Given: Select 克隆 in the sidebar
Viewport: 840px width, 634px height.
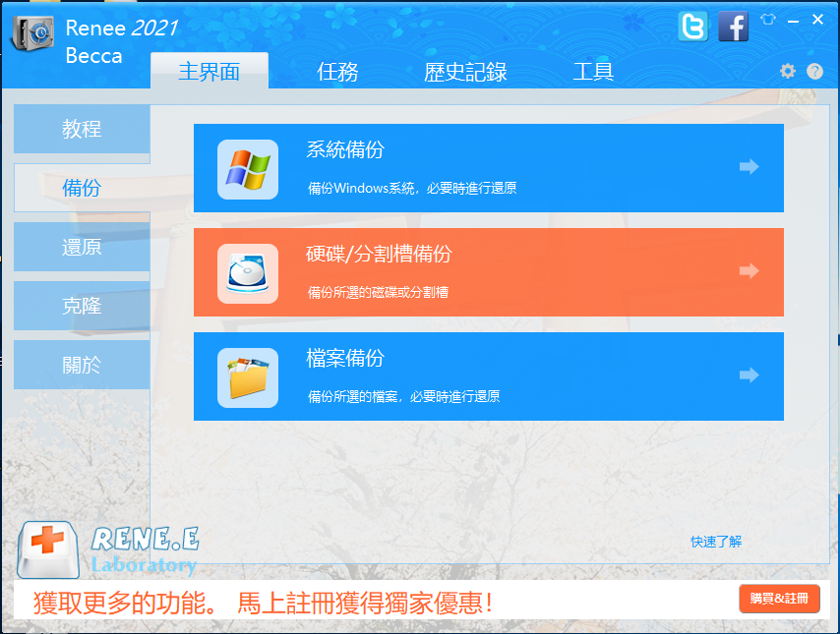Looking at the screenshot, I should tap(82, 306).
